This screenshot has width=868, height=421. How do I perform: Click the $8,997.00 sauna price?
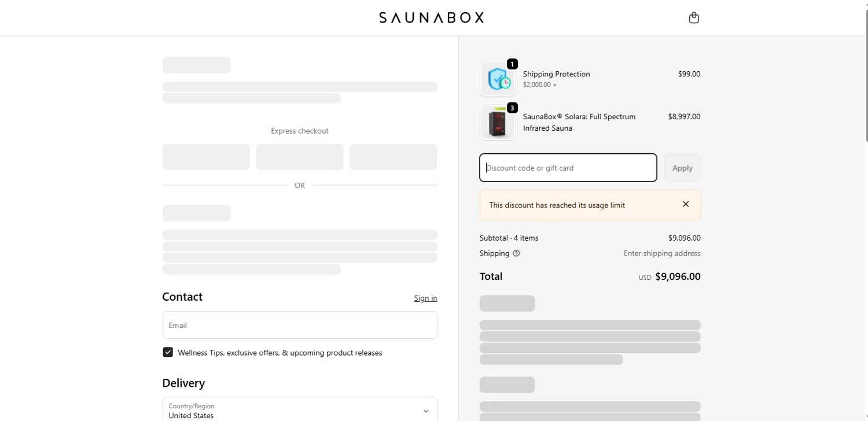coord(684,116)
